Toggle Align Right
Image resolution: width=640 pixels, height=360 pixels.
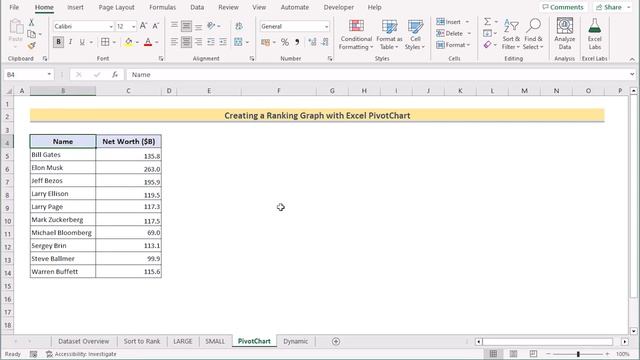(x=198, y=42)
